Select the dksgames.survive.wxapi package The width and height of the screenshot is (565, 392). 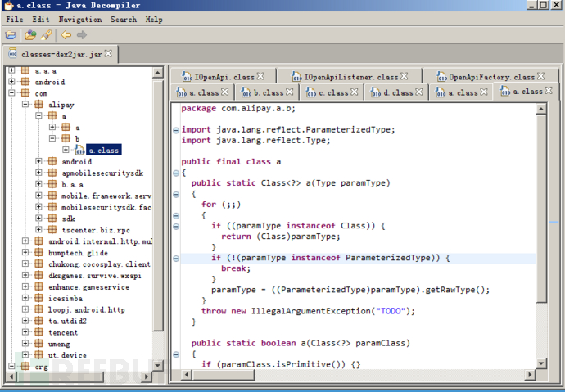[x=95, y=276]
